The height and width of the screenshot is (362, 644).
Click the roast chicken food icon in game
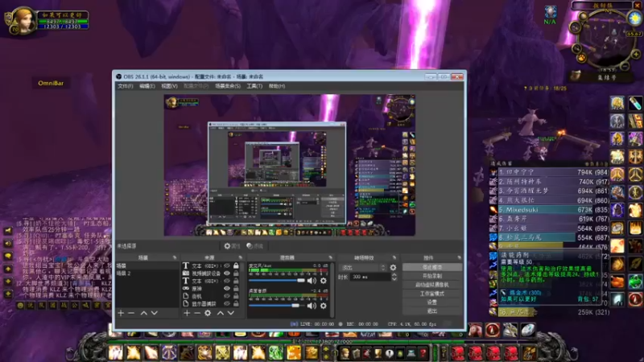(x=617, y=282)
